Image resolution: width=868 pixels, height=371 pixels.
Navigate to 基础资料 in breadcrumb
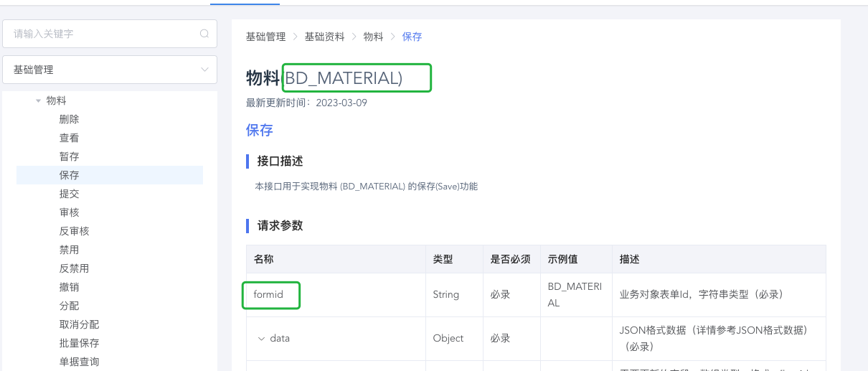click(x=324, y=37)
